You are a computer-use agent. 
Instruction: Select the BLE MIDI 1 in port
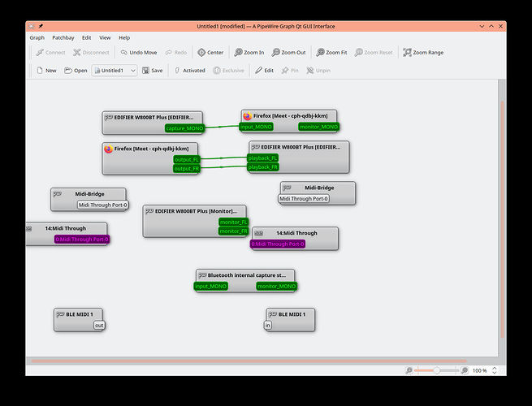pos(268,326)
